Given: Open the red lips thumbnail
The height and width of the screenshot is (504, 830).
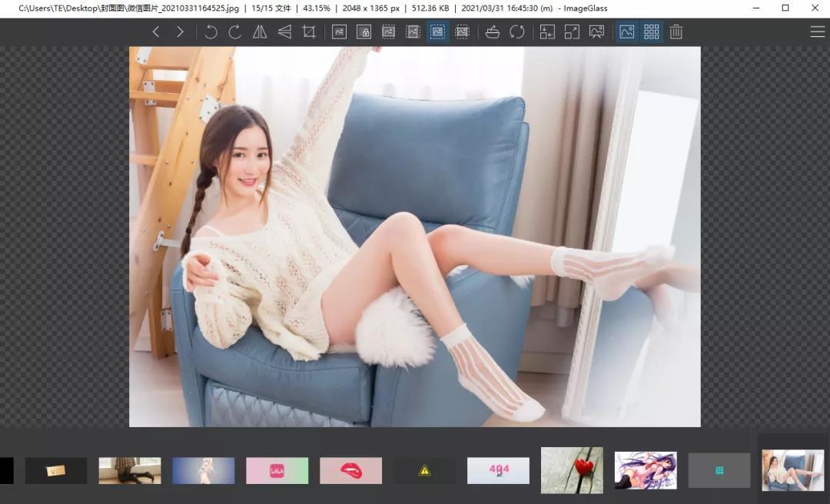Looking at the screenshot, I should [350, 471].
